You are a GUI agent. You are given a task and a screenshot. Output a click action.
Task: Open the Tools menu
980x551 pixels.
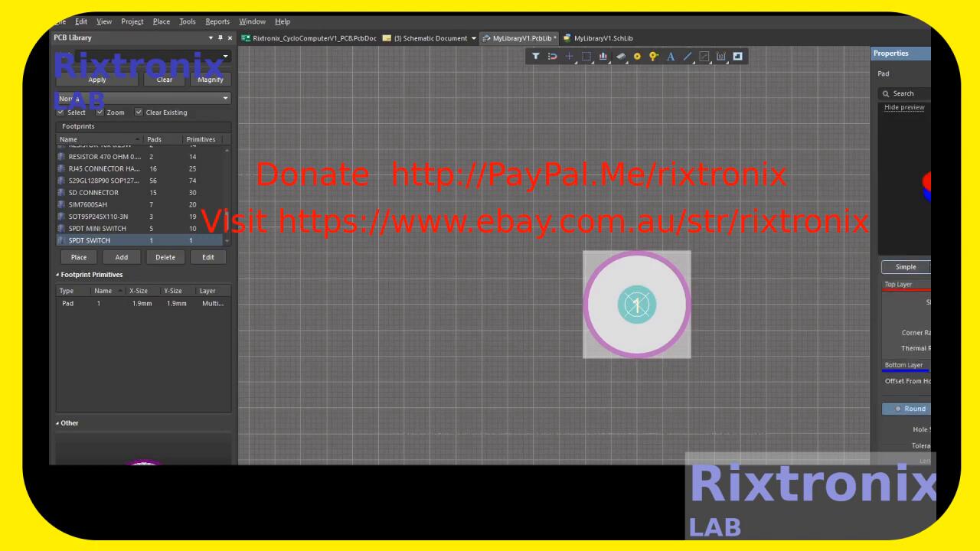(x=188, y=21)
